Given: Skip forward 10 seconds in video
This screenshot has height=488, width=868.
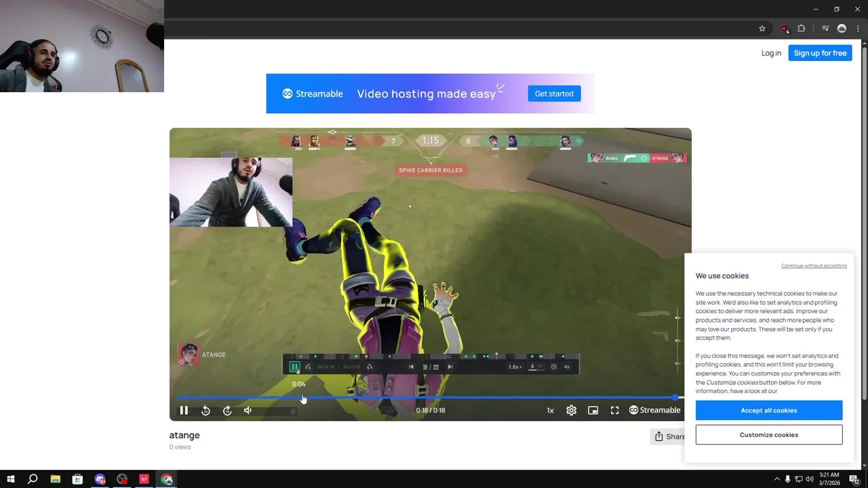Looking at the screenshot, I should coord(227,410).
